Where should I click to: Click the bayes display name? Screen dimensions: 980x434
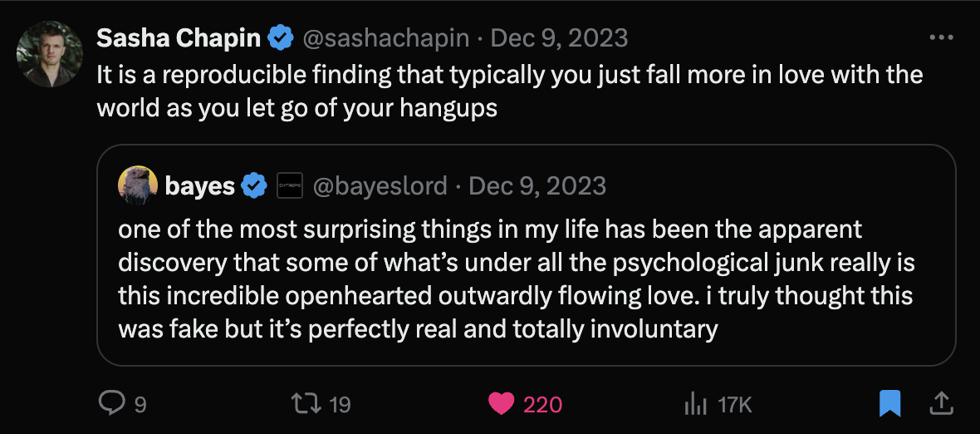[199, 186]
